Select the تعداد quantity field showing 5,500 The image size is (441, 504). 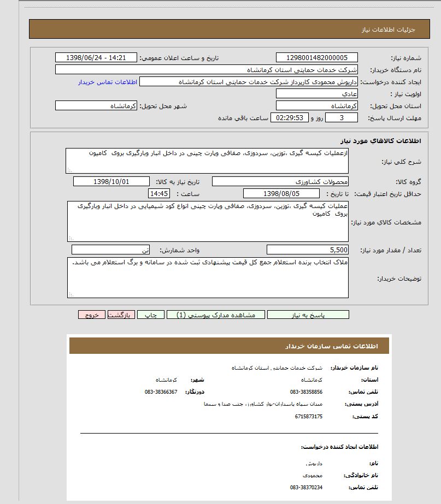click(x=307, y=250)
